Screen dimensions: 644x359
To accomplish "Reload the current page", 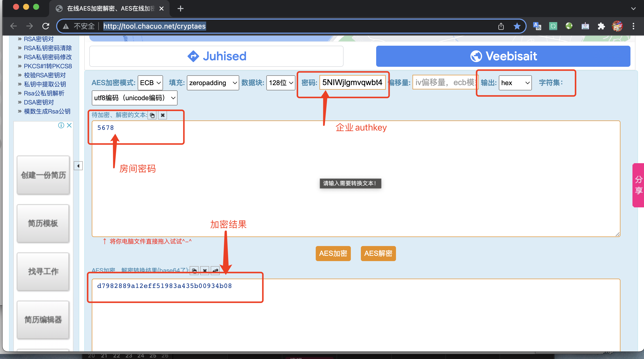I will 46,26.
